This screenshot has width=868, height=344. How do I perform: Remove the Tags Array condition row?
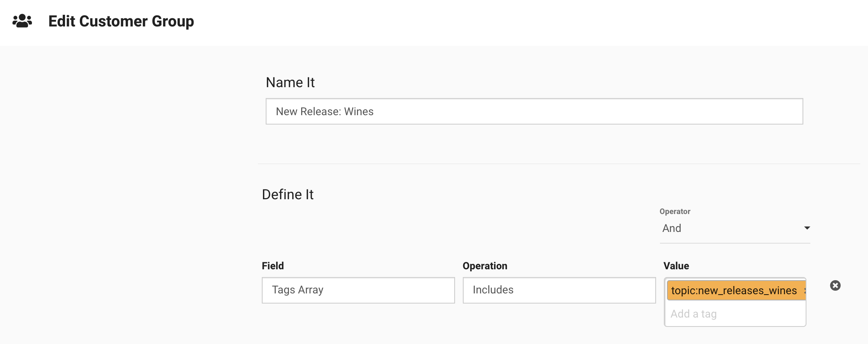click(835, 286)
